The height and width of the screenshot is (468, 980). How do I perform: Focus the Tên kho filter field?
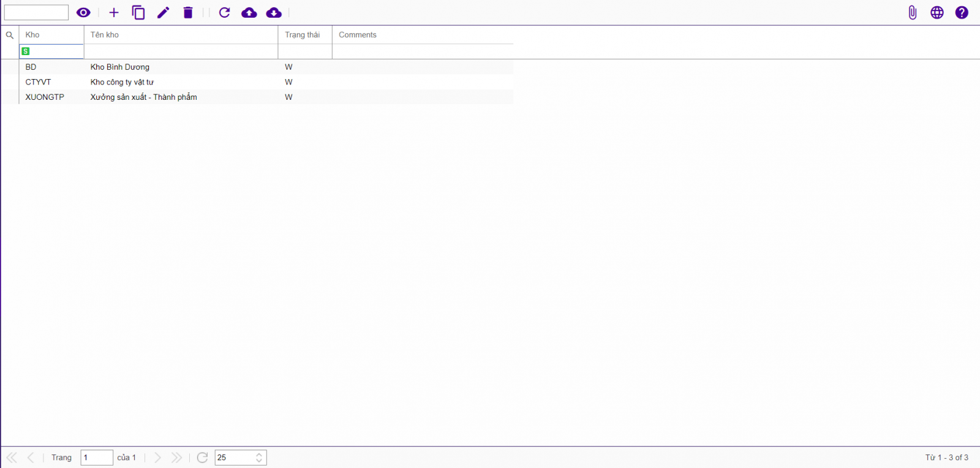pyautogui.click(x=181, y=51)
